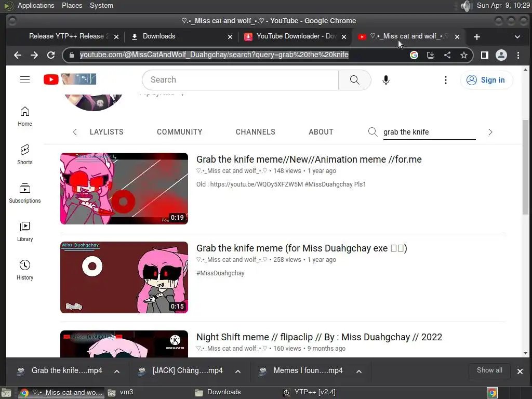The width and height of the screenshot is (532, 399).
Task: Show next channel tabs with right chevron
Action: pyautogui.click(x=490, y=132)
